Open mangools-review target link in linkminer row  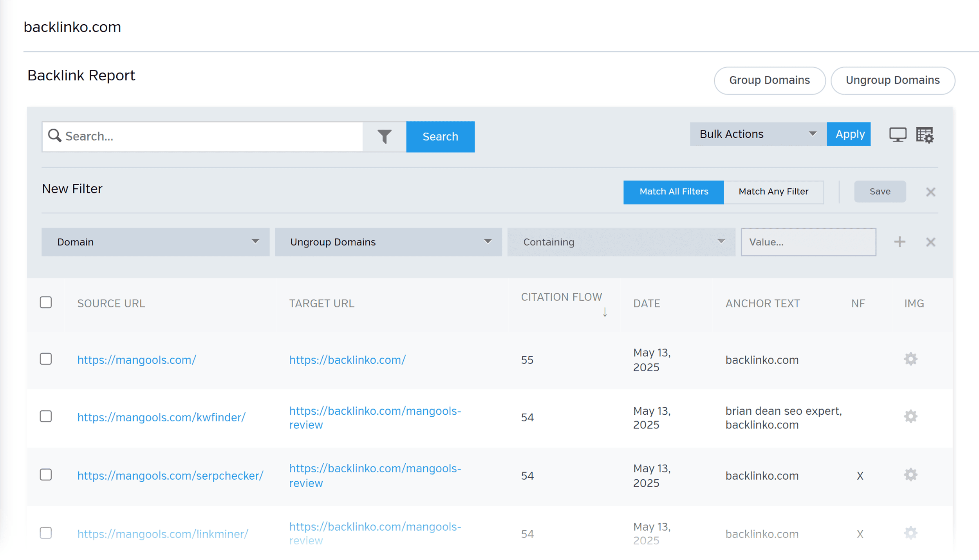(x=375, y=533)
